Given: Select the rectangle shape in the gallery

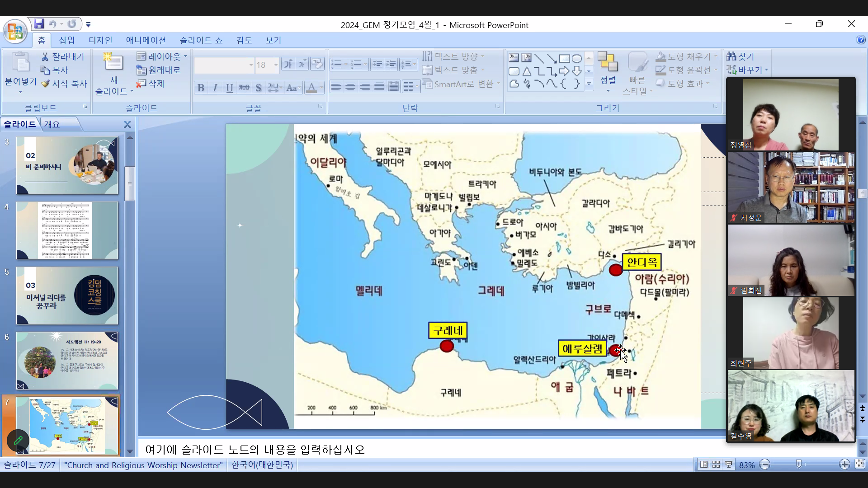Looking at the screenshot, I should (x=564, y=59).
